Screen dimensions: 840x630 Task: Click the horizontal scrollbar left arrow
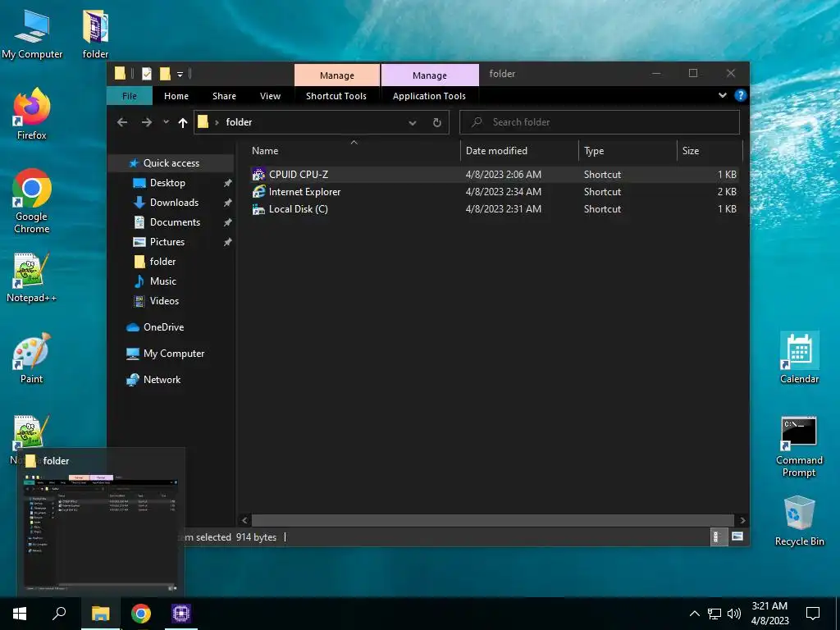[244, 520]
